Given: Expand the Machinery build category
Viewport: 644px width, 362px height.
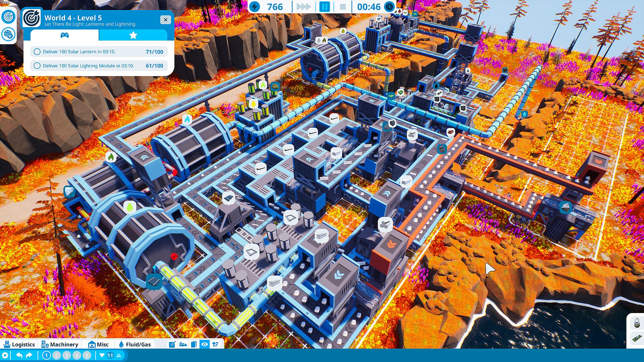Looking at the screenshot, I should (60, 344).
